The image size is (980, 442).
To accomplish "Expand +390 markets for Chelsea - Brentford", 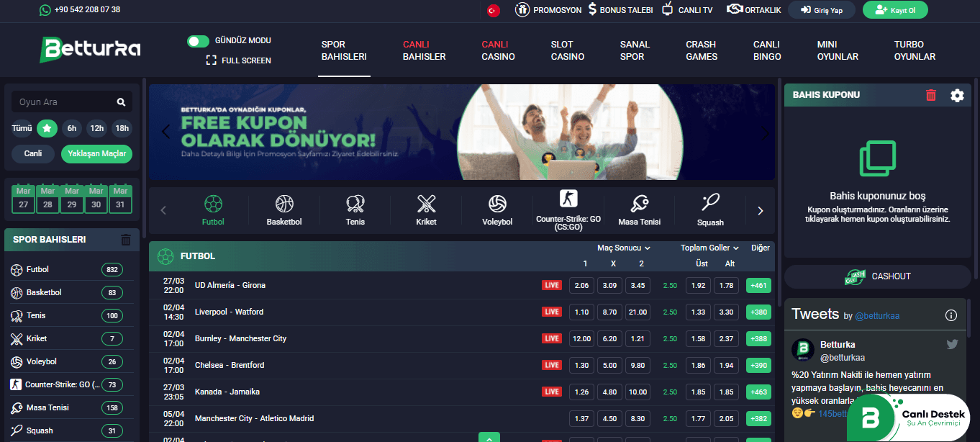I will 758,366.
